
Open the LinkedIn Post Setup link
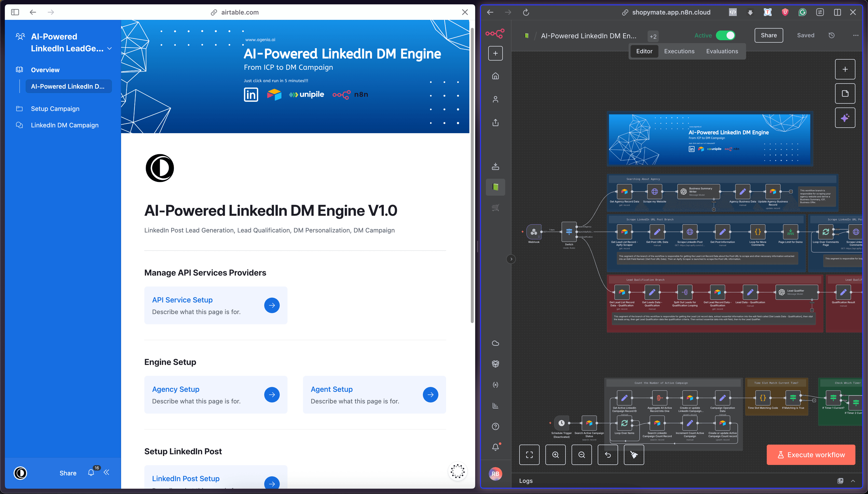pyautogui.click(x=186, y=479)
